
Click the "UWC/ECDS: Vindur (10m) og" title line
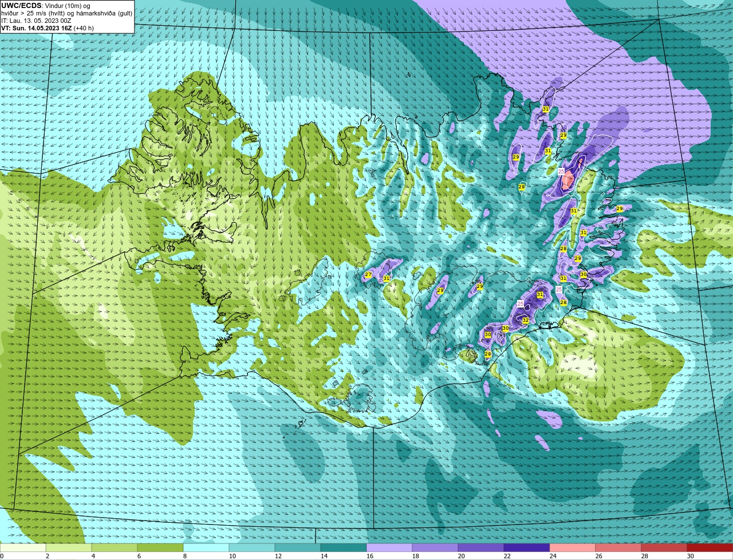click(46, 6)
